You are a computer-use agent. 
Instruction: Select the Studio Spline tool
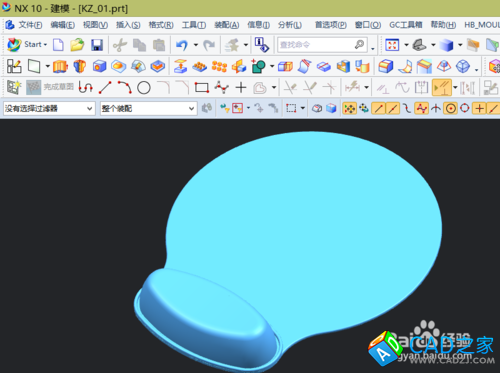click(221, 88)
